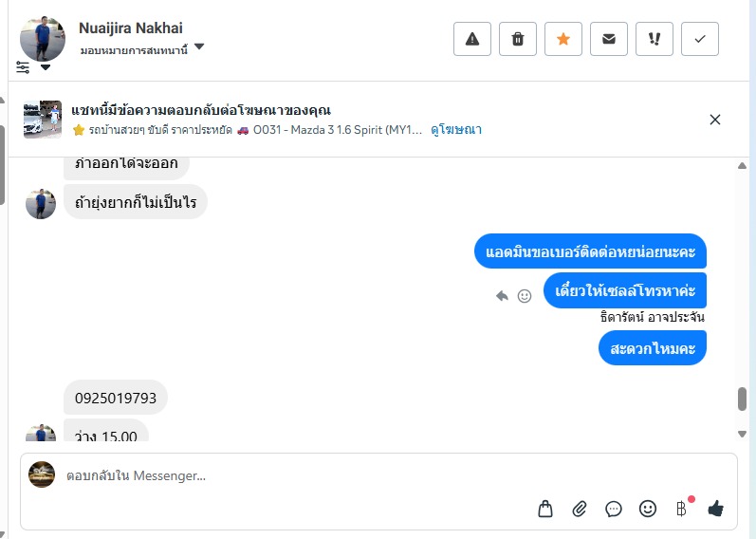The height and width of the screenshot is (539, 756).
Task: Open the emoji picker in composer
Action: (648, 510)
